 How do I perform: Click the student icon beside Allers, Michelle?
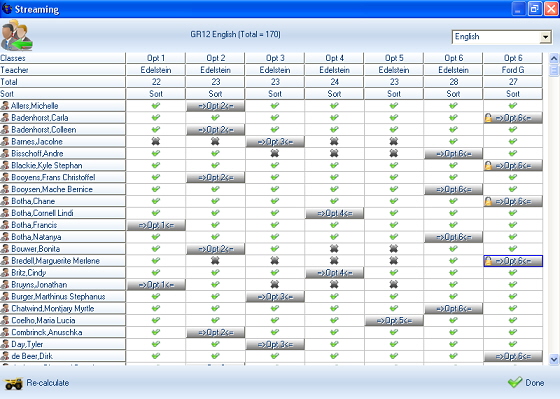5,106
